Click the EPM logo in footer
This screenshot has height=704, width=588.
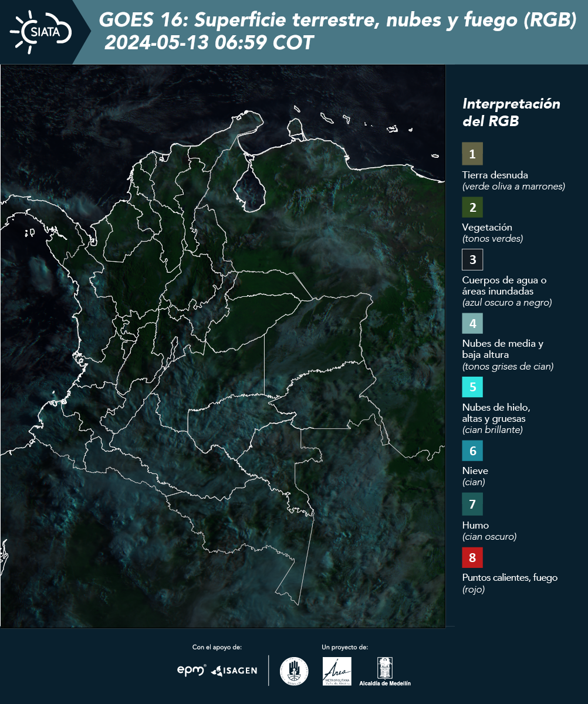[x=192, y=670]
